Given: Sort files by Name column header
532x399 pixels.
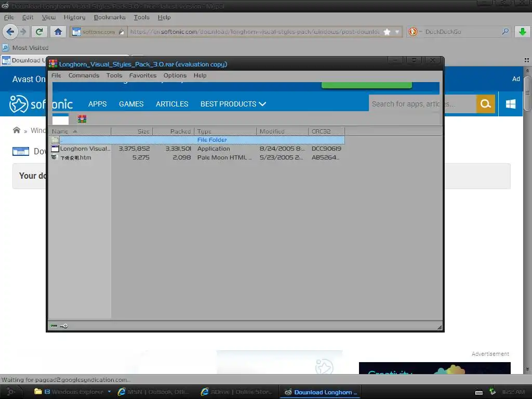Looking at the screenshot, I should click(80, 131).
